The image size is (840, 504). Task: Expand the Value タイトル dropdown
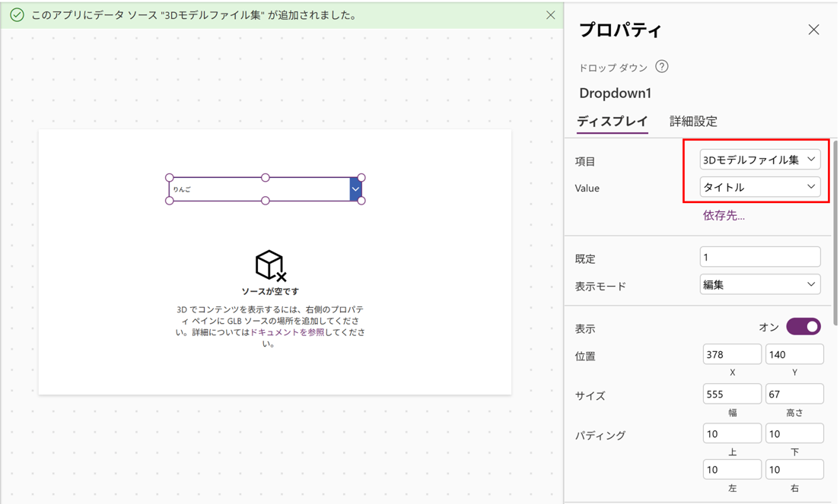(759, 187)
